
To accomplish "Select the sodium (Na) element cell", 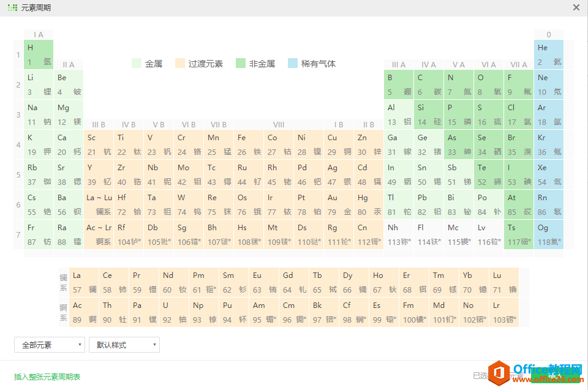I will pyautogui.click(x=39, y=114).
